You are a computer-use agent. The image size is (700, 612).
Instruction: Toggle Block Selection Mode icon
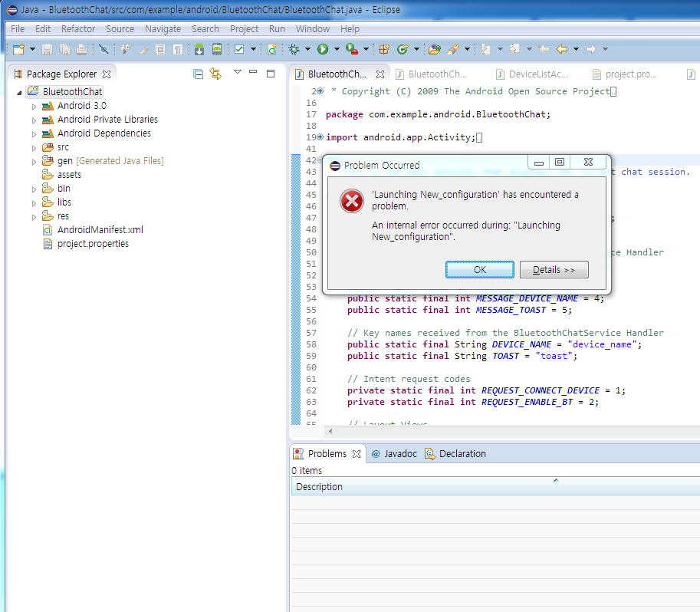tap(160, 49)
